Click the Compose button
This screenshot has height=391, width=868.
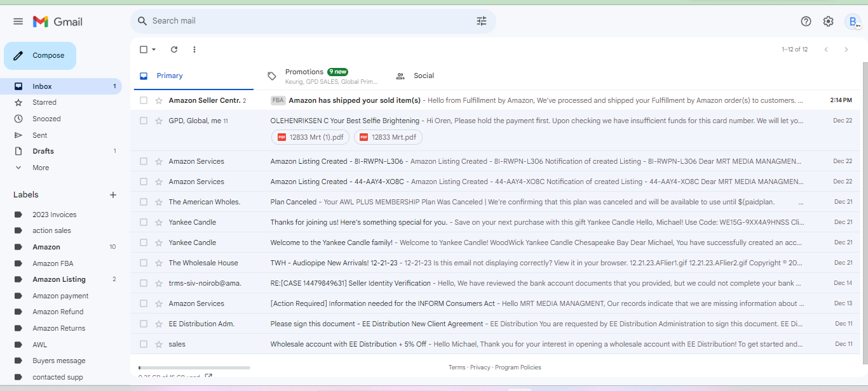coord(40,56)
